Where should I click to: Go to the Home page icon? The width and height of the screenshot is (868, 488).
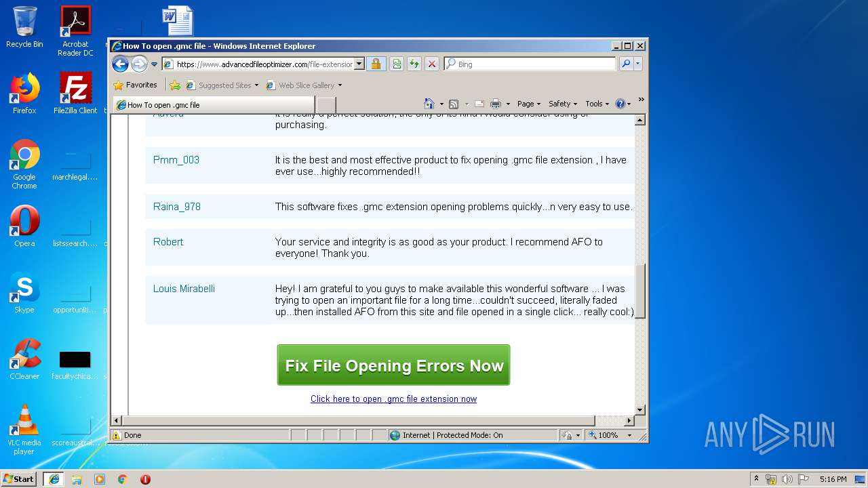429,104
